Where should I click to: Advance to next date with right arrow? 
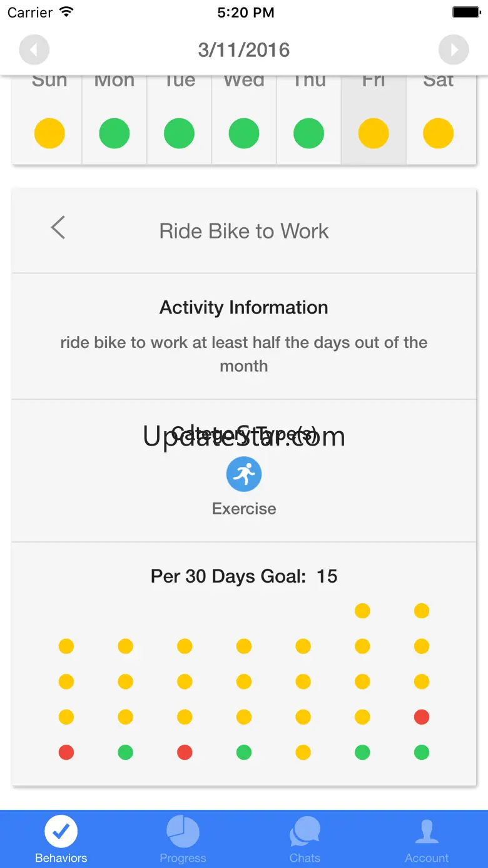click(454, 50)
